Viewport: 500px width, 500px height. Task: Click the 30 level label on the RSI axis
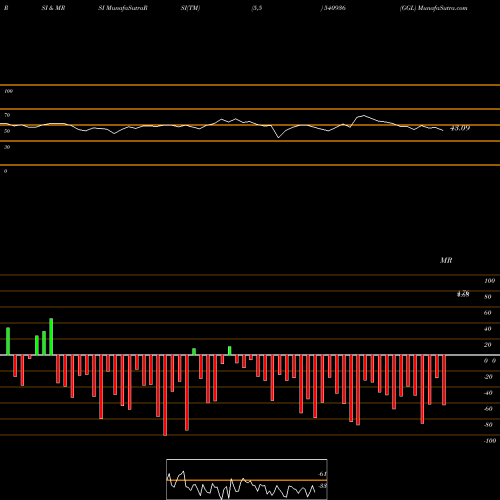tap(7, 147)
